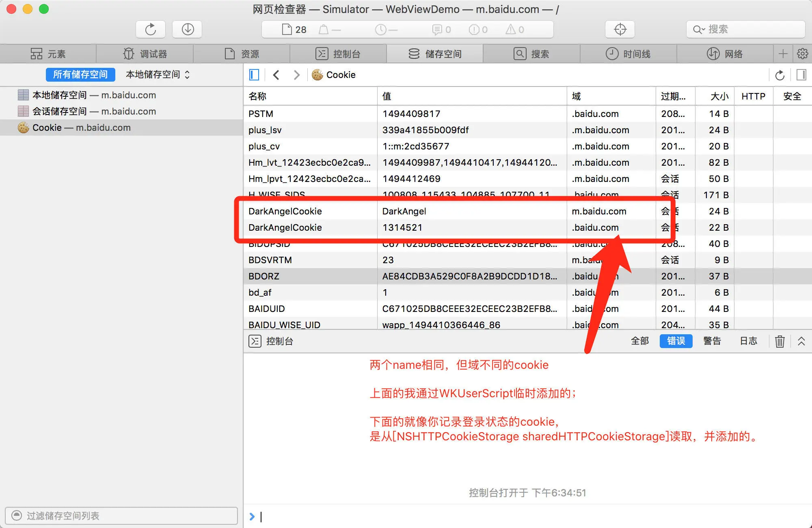Enable the 错误 console filter

click(676, 341)
